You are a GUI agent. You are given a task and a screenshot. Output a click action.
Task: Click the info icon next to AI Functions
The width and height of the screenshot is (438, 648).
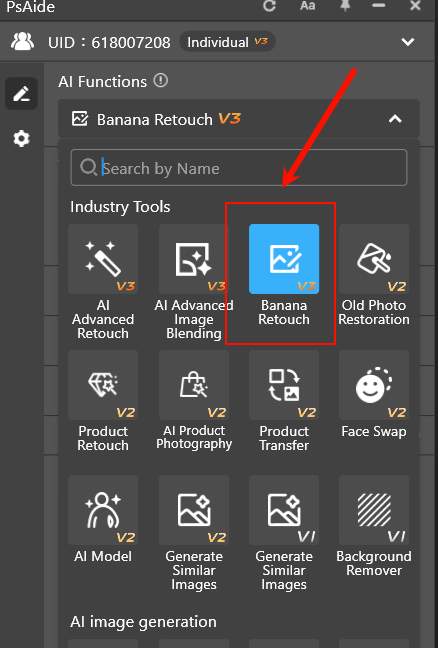pos(161,80)
